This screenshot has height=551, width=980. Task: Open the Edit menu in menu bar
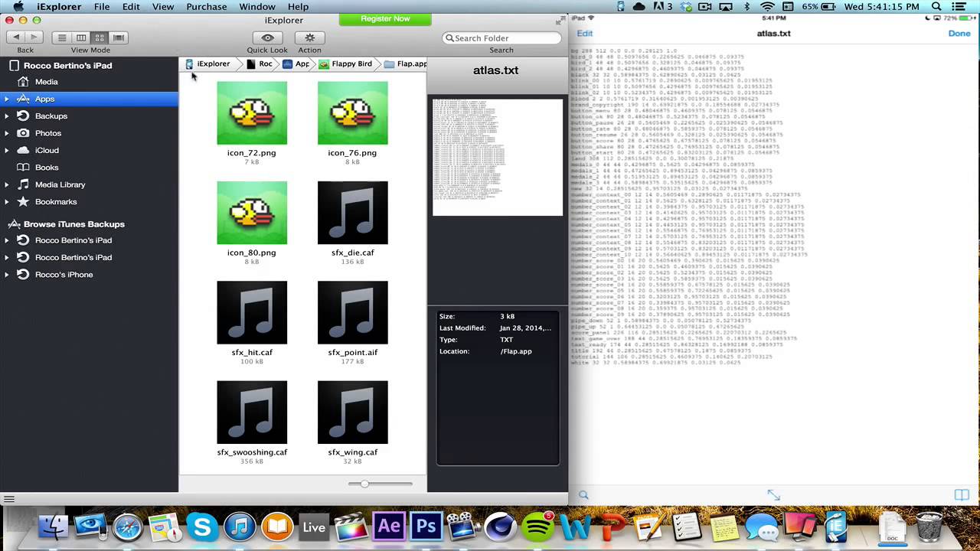tap(131, 7)
